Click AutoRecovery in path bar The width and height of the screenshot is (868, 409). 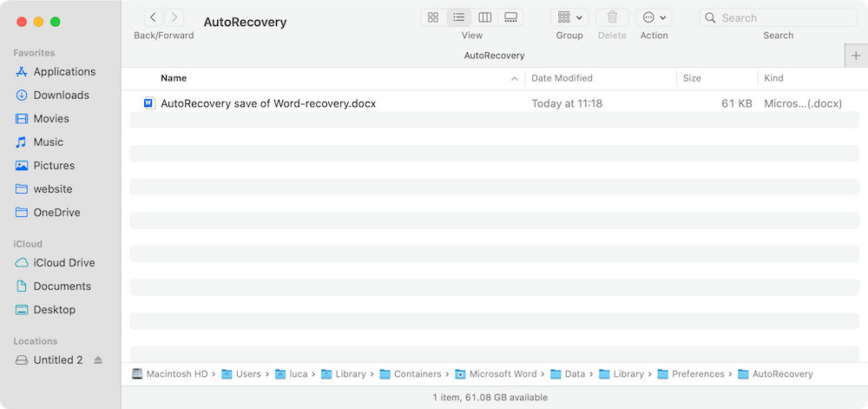click(x=776, y=374)
